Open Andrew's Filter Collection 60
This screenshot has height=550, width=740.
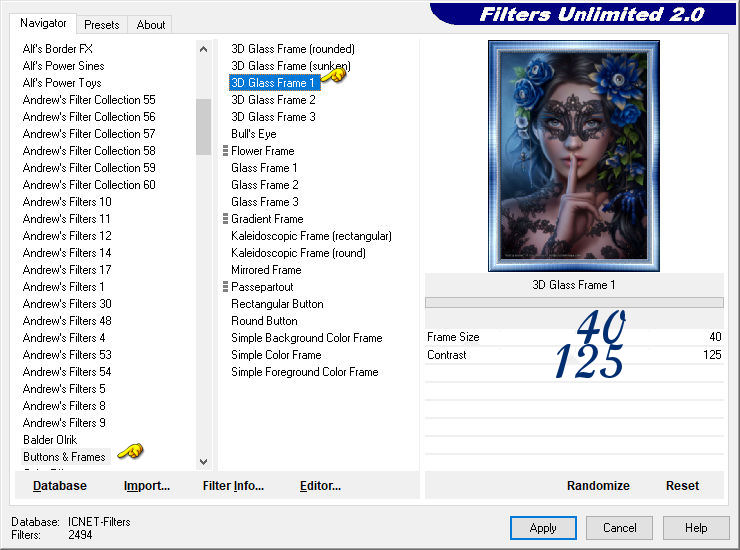[x=89, y=185]
